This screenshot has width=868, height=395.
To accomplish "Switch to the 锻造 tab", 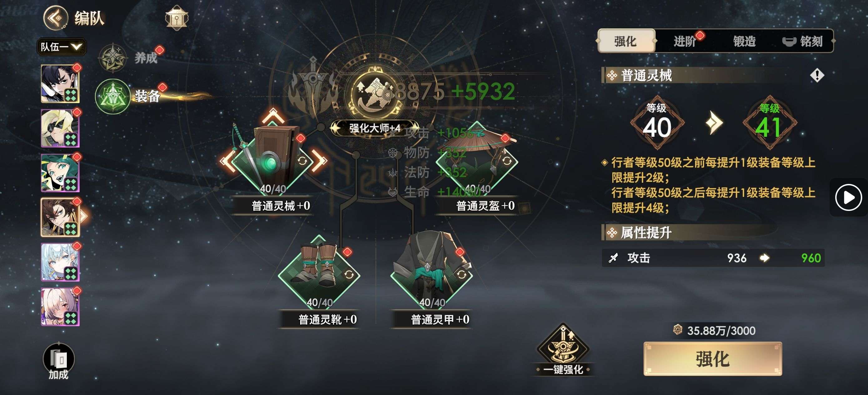I will (x=744, y=41).
